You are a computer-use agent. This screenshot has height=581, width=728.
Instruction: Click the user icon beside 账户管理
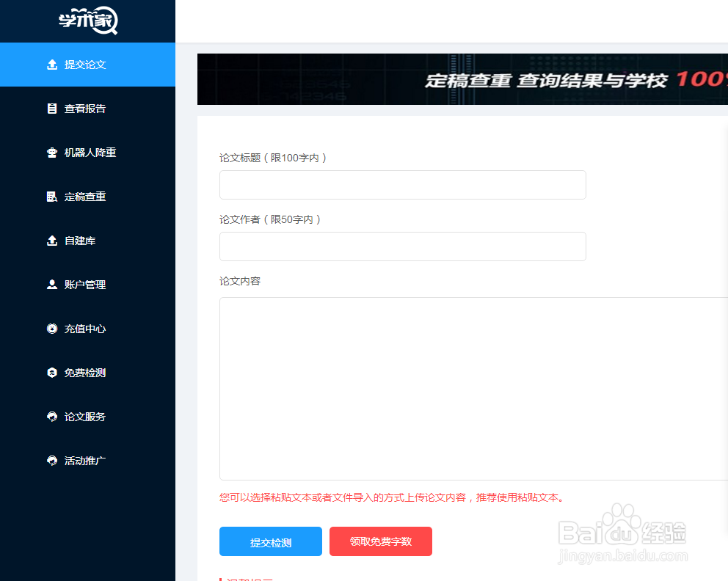(52, 285)
